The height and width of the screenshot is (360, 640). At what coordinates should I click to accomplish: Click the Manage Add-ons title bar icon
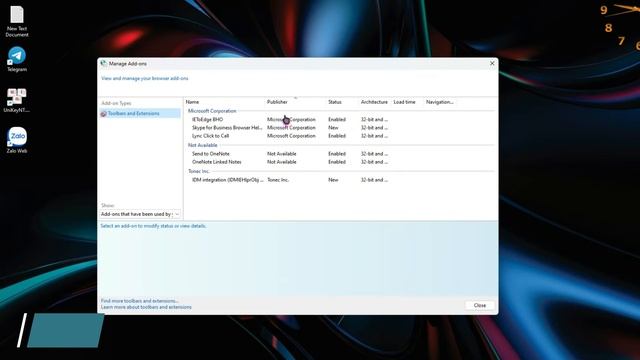coord(104,64)
